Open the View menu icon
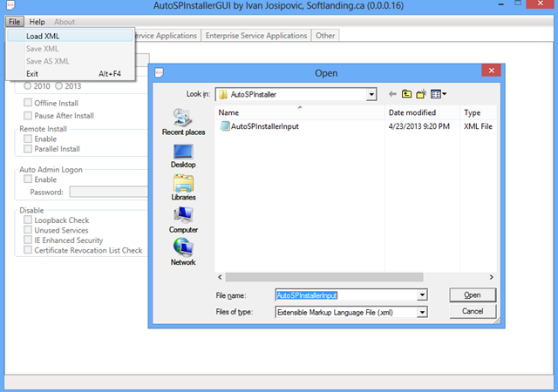This screenshot has height=392, width=558. [438, 94]
